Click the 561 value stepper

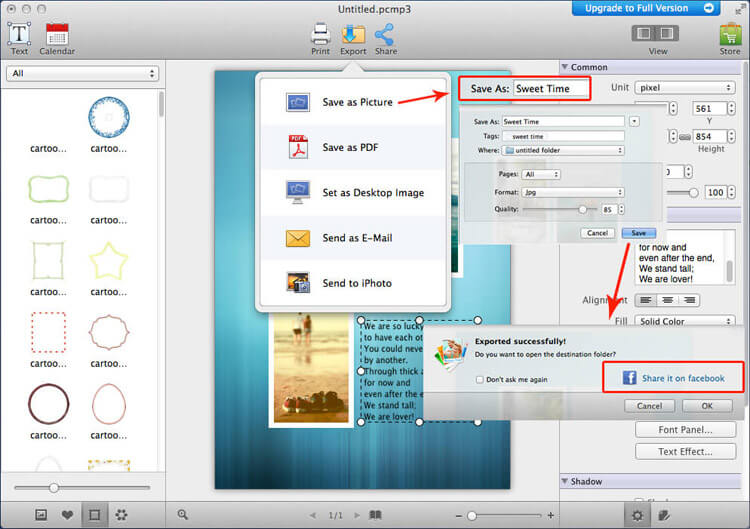coord(731,109)
